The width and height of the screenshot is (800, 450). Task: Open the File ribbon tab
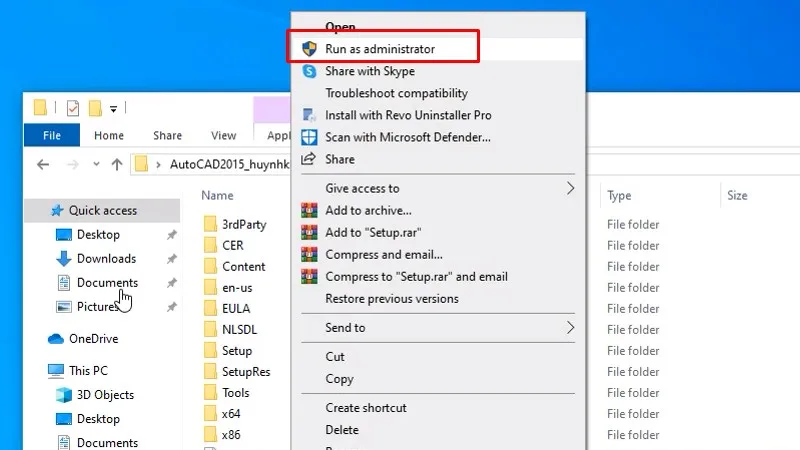click(x=52, y=135)
